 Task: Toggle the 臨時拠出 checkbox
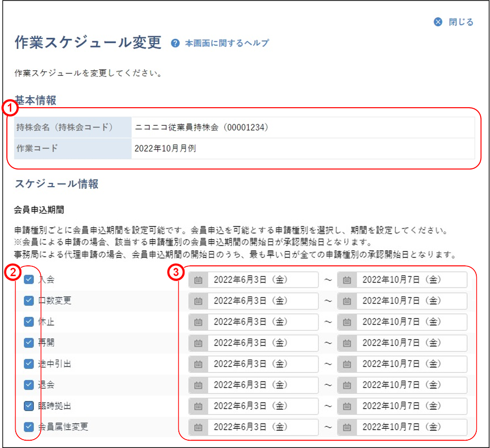click(x=29, y=406)
